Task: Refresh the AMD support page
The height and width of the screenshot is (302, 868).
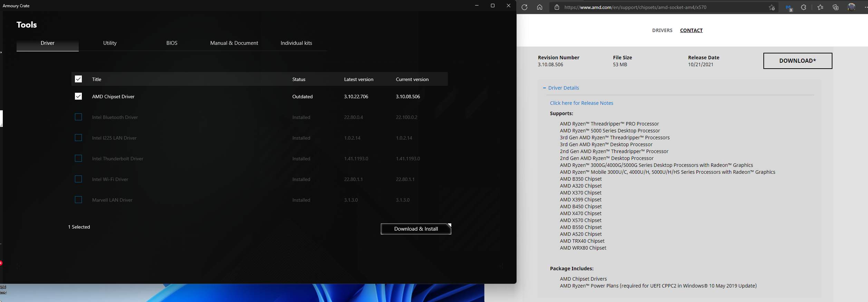Action: point(524,7)
